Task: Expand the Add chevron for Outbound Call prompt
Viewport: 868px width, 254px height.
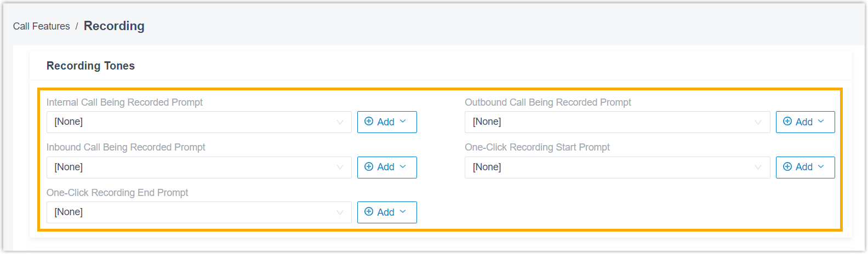Action: (x=821, y=122)
